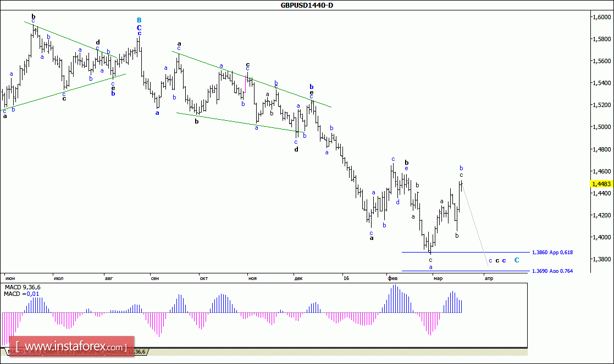Click the 1,5000 price axis label
614x364 pixels.
tap(601, 127)
